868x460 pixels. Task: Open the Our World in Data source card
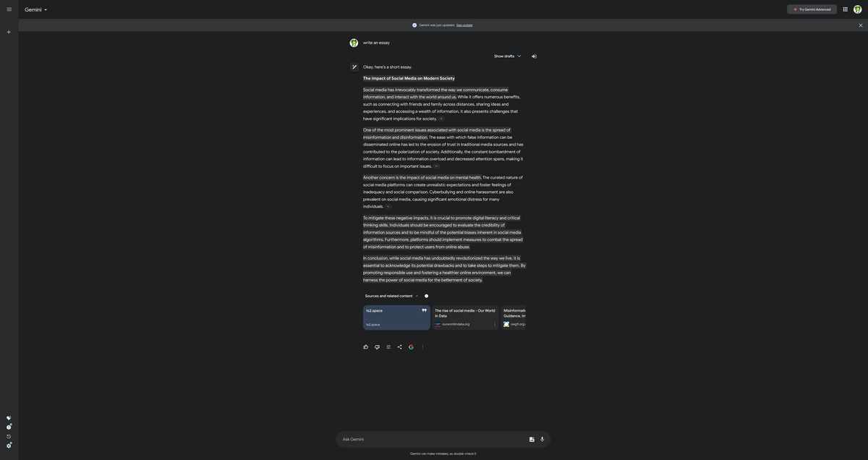click(466, 318)
